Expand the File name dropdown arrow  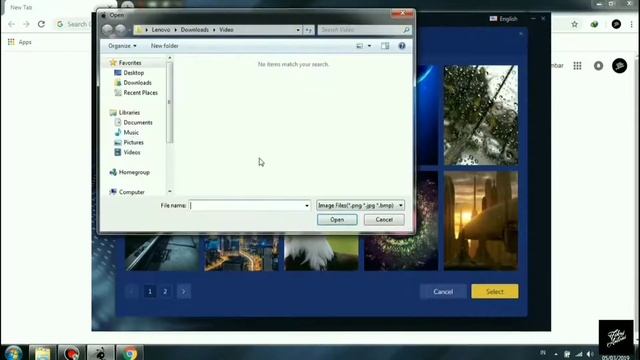tap(307, 205)
